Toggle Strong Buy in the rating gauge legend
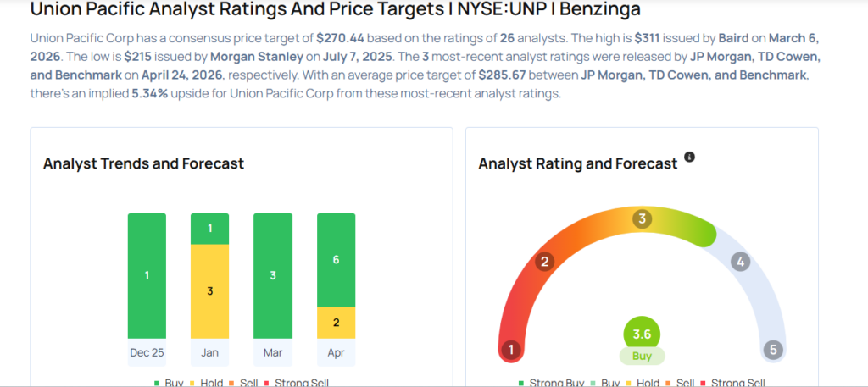Viewport: 868px width, 387px height. [548, 383]
